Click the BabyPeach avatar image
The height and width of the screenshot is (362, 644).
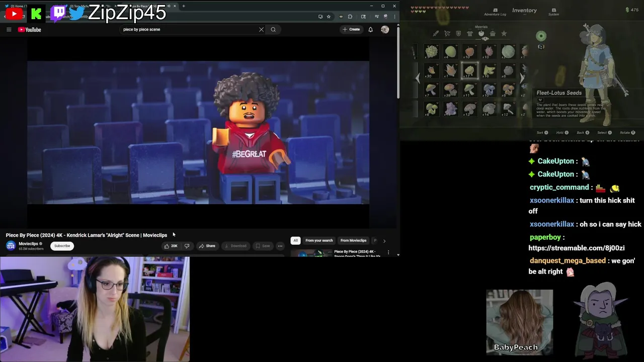click(520, 322)
